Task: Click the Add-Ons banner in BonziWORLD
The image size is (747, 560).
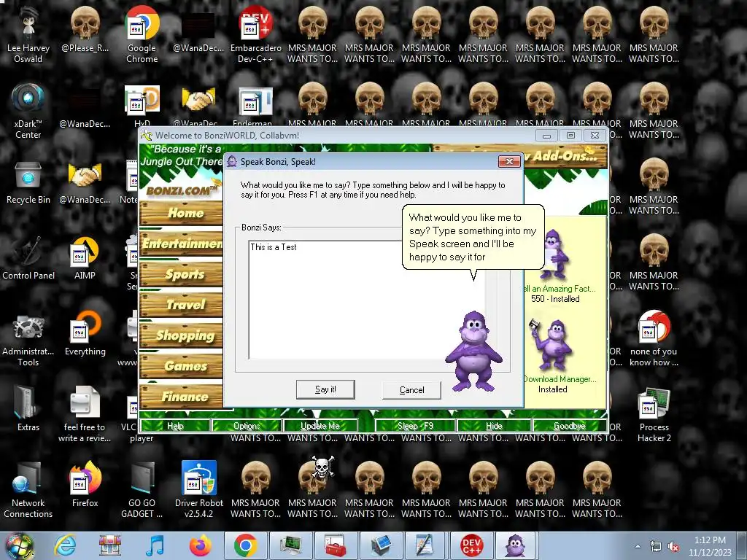Action: 564,156
